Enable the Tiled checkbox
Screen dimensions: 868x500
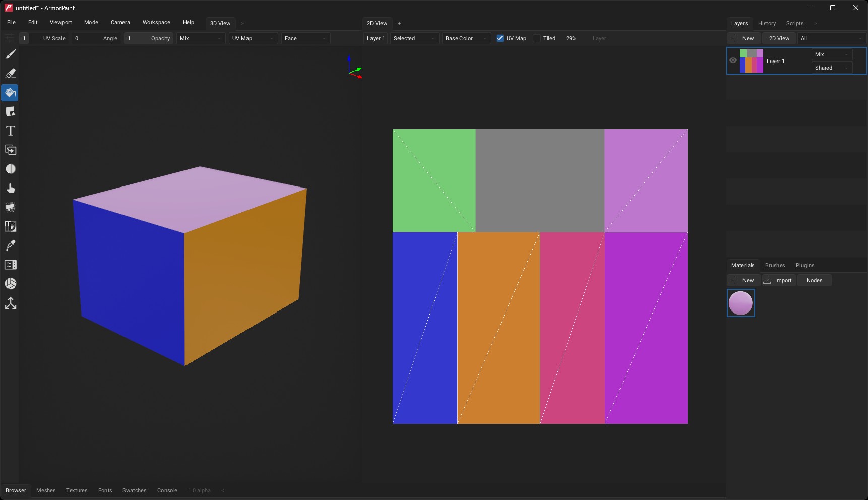537,38
